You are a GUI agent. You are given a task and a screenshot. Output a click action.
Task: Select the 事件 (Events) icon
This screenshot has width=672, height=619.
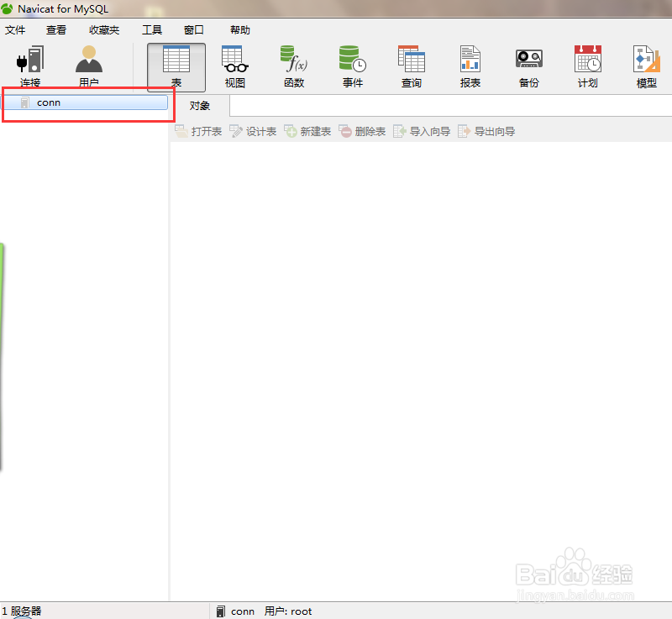point(352,66)
